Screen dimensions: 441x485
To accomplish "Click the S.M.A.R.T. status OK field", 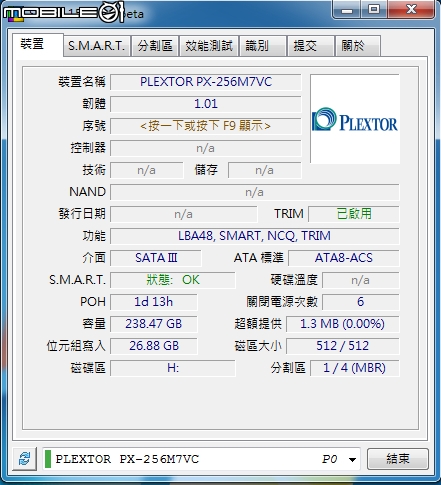I will [173, 280].
